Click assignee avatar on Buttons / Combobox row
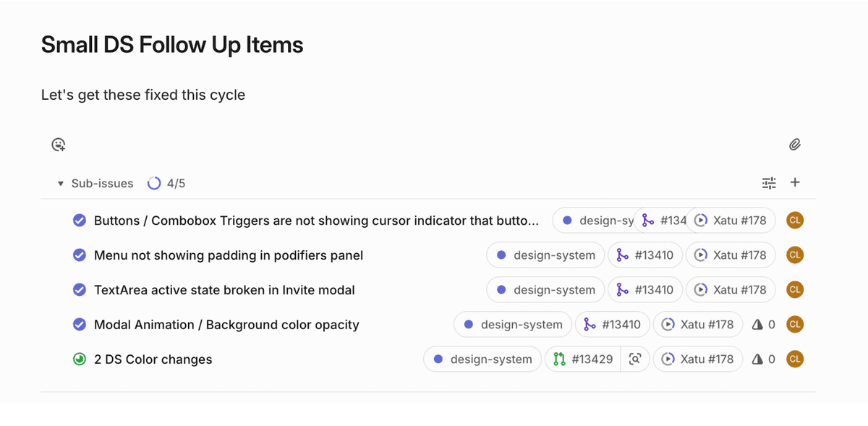Image resolution: width=868 pixels, height=426 pixels. pyautogui.click(x=795, y=221)
